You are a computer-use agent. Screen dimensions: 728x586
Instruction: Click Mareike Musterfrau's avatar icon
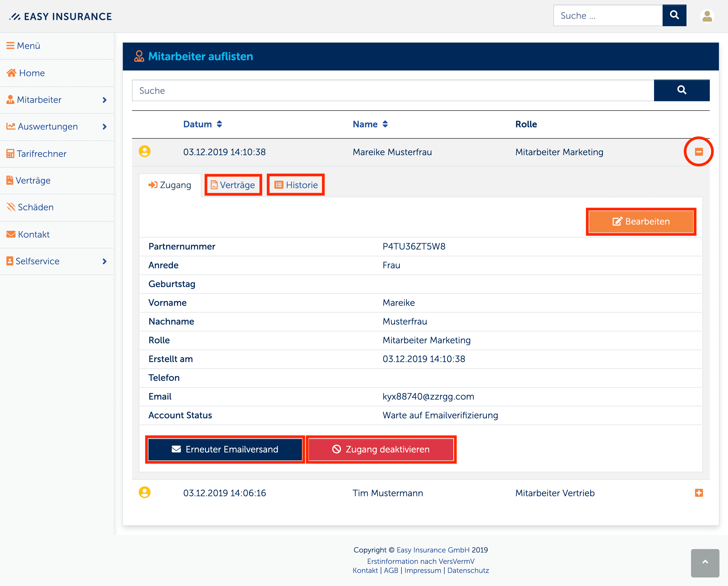click(144, 151)
